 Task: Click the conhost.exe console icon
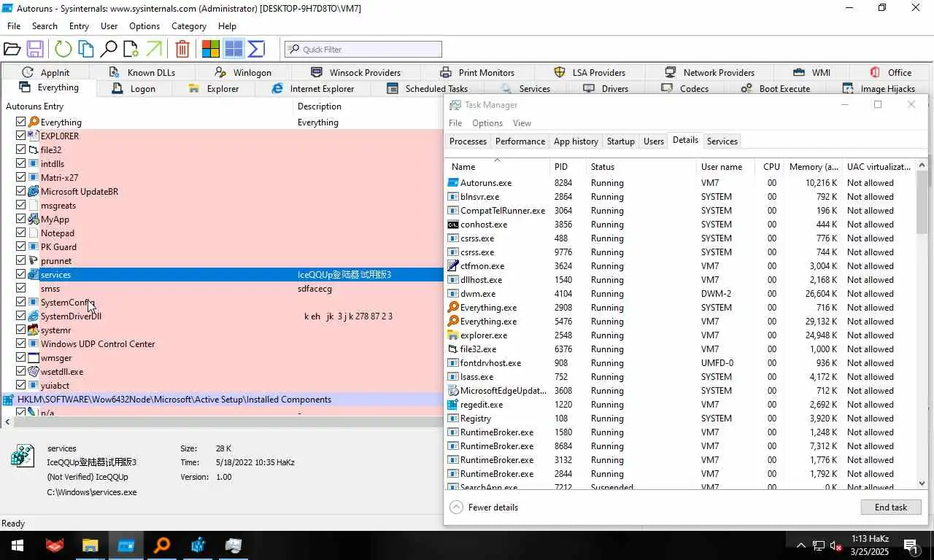click(453, 225)
